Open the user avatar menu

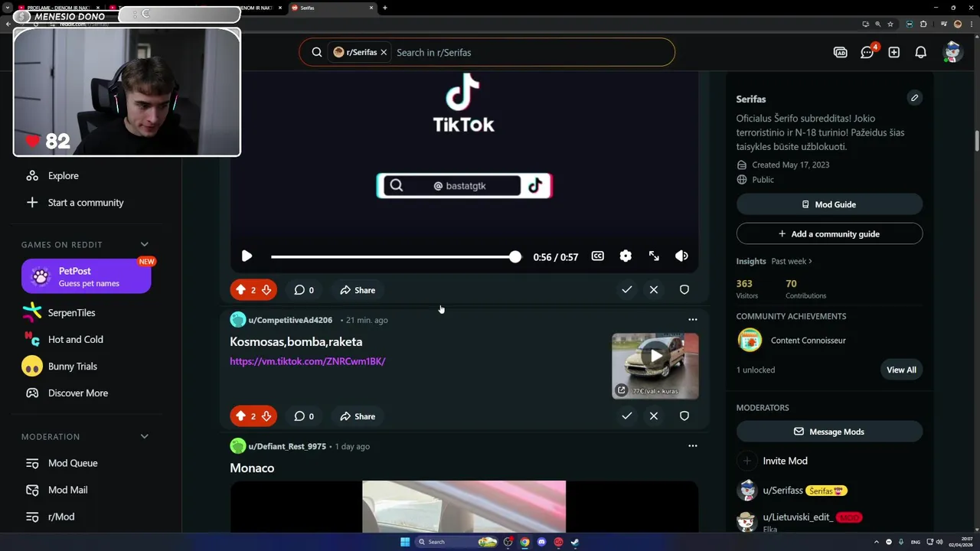tap(952, 52)
